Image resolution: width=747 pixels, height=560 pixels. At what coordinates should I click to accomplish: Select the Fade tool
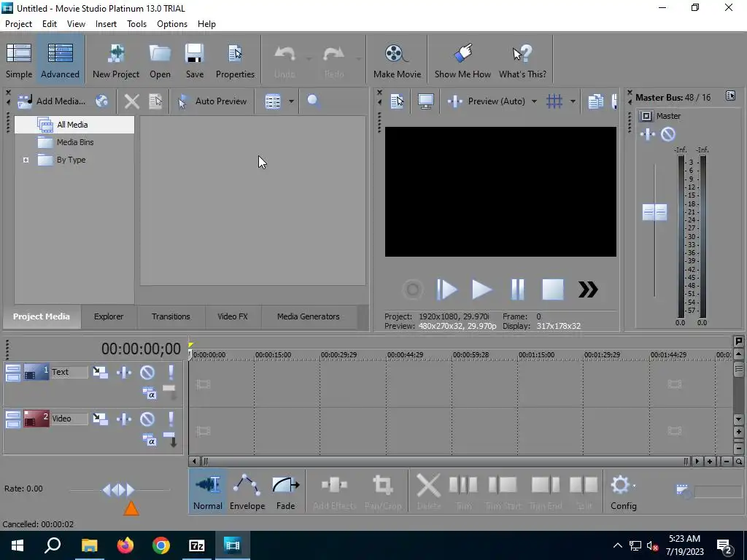point(285,491)
